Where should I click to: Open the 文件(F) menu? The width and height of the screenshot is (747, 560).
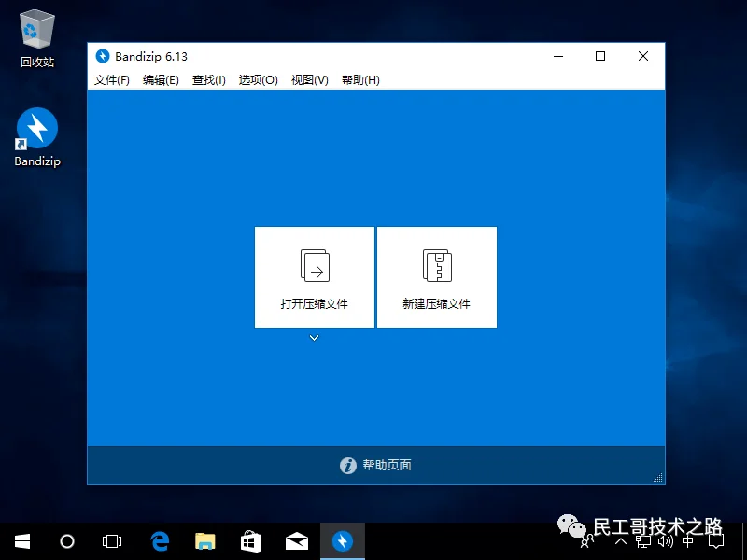(111, 80)
